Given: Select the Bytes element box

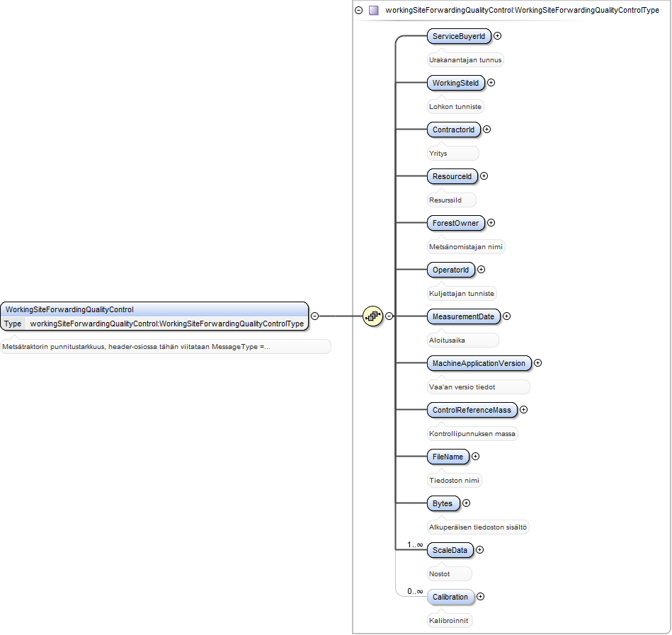Looking at the screenshot, I should [x=443, y=503].
